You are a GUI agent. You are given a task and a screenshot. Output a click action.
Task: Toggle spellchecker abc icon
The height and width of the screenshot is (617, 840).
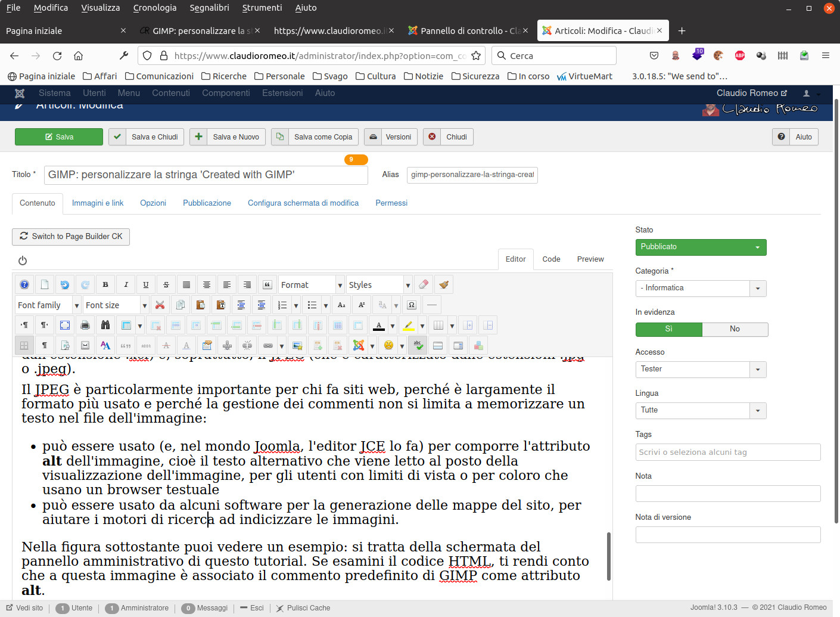[418, 345]
